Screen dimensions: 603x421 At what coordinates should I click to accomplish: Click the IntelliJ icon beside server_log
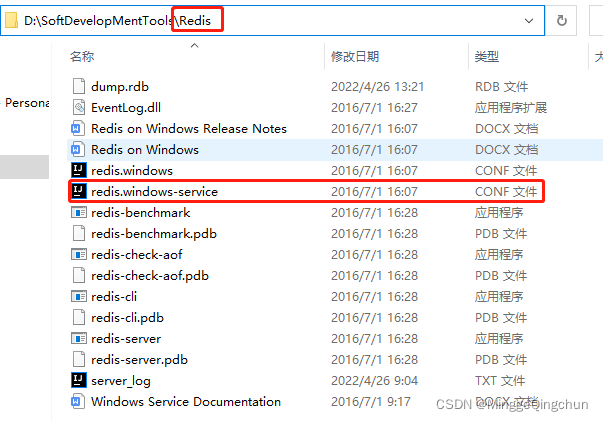pos(79,380)
